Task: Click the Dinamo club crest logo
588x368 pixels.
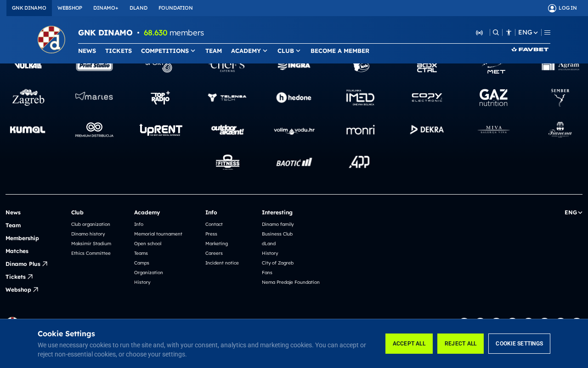Action: click(51, 40)
